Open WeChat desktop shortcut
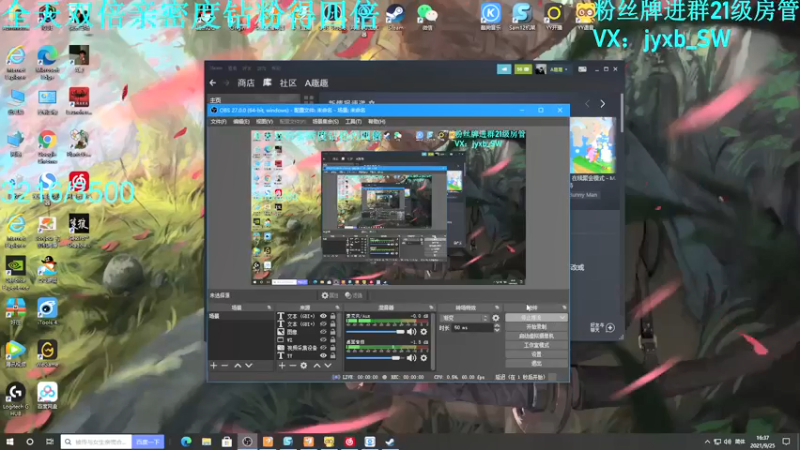The height and width of the screenshot is (450, 800). [427, 16]
